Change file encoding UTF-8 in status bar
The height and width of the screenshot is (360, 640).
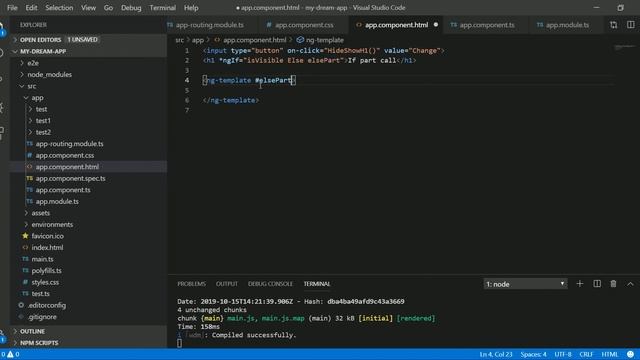pyautogui.click(x=563, y=354)
